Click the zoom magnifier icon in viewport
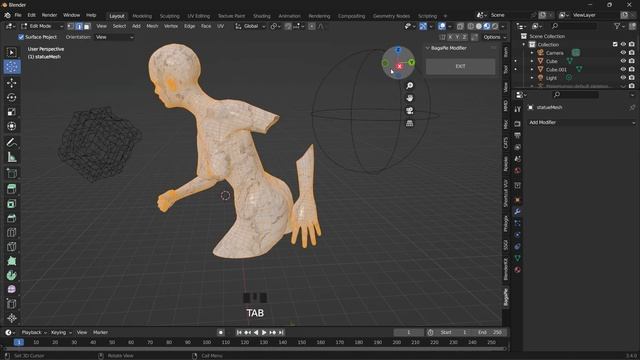This screenshot has width=640, height=360. point(409,85)
